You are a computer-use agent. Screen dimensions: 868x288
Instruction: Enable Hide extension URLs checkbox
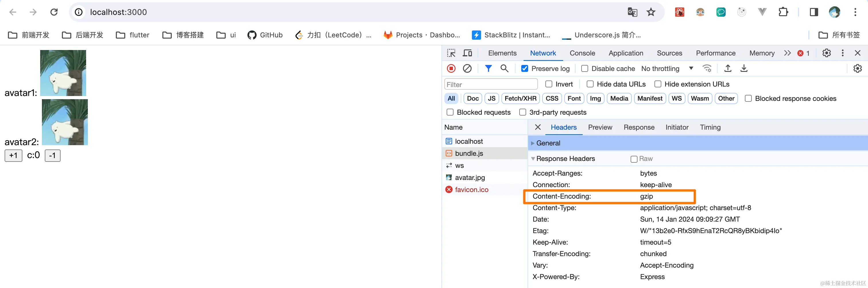658,84
